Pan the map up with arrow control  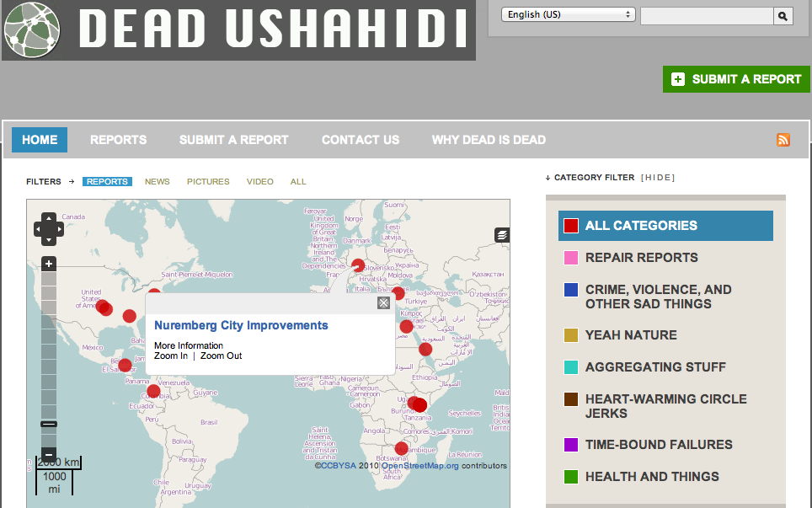click(48, 218)
